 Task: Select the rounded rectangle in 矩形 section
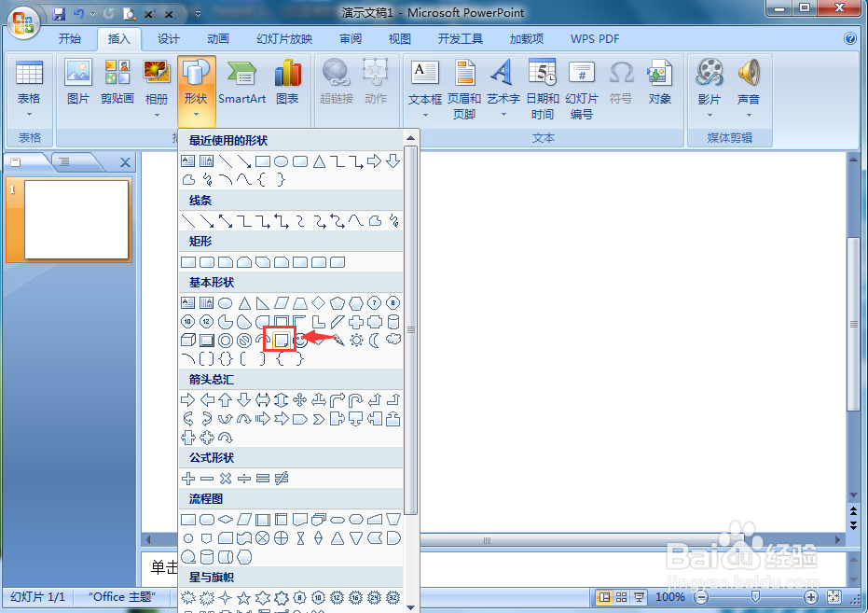[207, 262]
